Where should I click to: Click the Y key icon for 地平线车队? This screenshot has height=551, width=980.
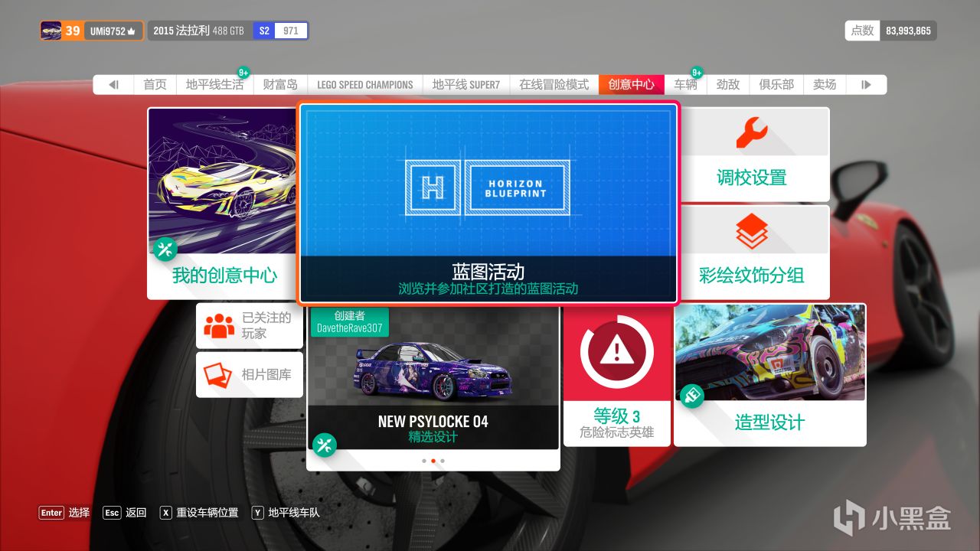[257, 513]
